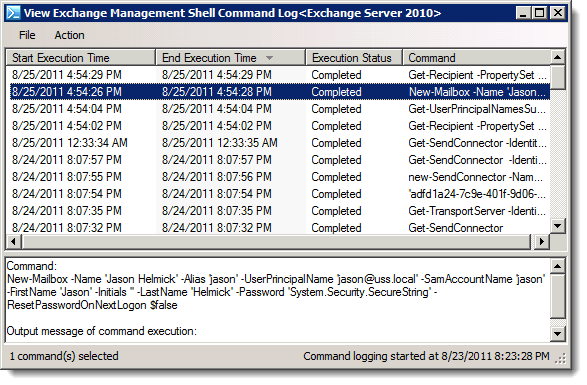587x385 pixels.
Task: Click the horizontal scrollbar track of log list
Action: click(277, 242)
